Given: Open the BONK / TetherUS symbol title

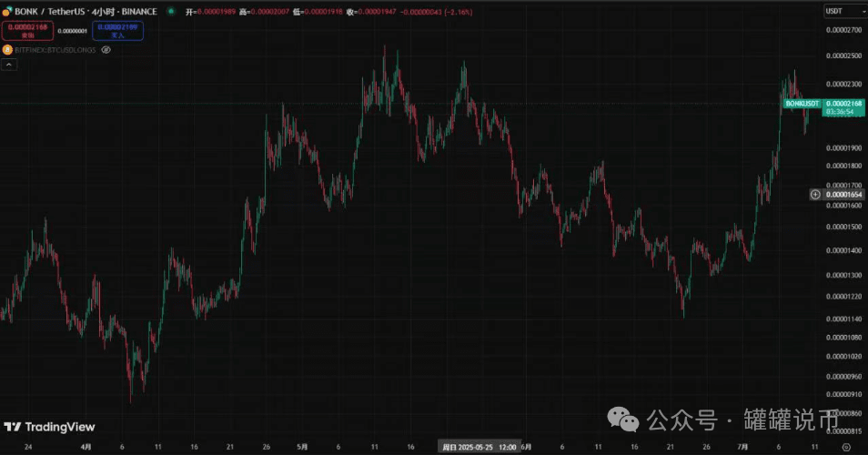Looking at the screenshot, I should click(86, 11).
